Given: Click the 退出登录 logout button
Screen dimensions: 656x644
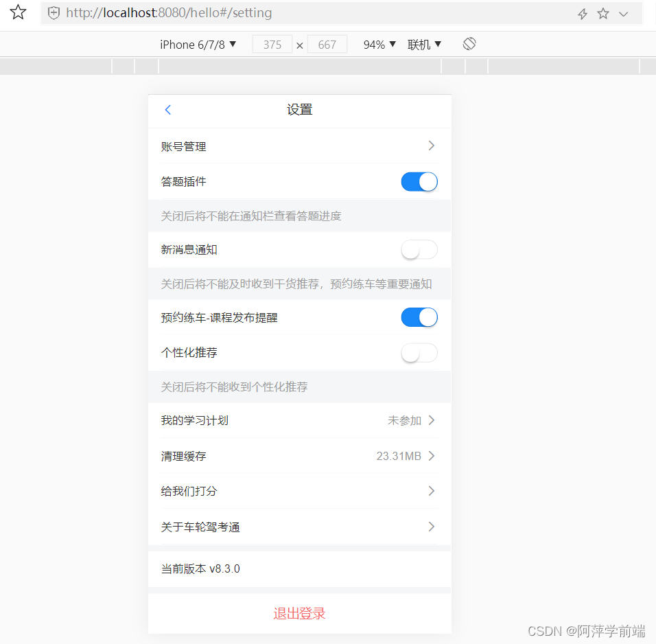Looking at the screenshot, I should pyautogui.click(x=299, y=613).
